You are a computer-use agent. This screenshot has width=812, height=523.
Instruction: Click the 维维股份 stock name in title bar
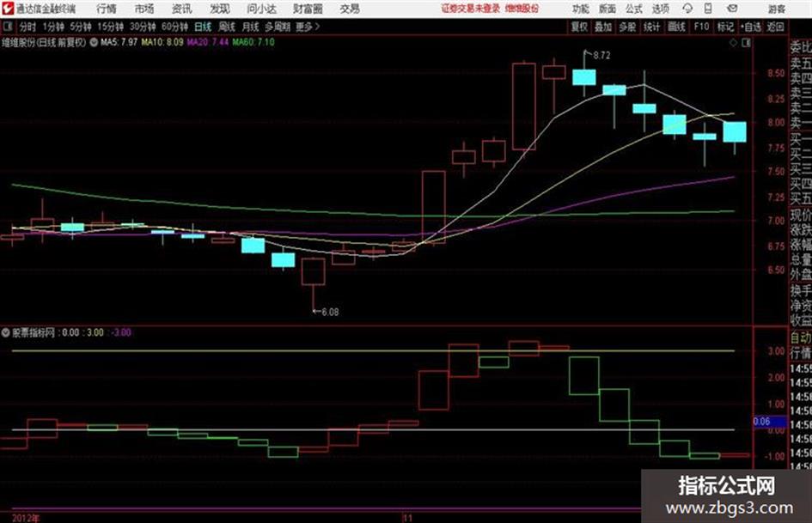point(522,9)
